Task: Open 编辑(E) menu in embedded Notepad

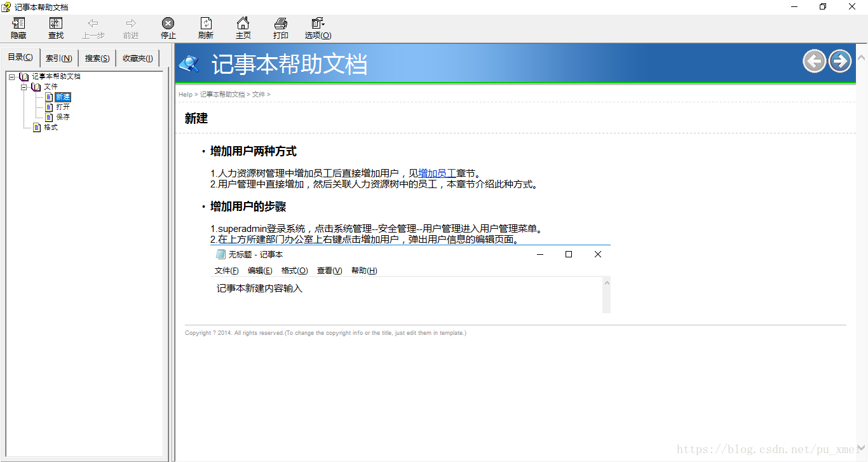Action: click(260, 271)
